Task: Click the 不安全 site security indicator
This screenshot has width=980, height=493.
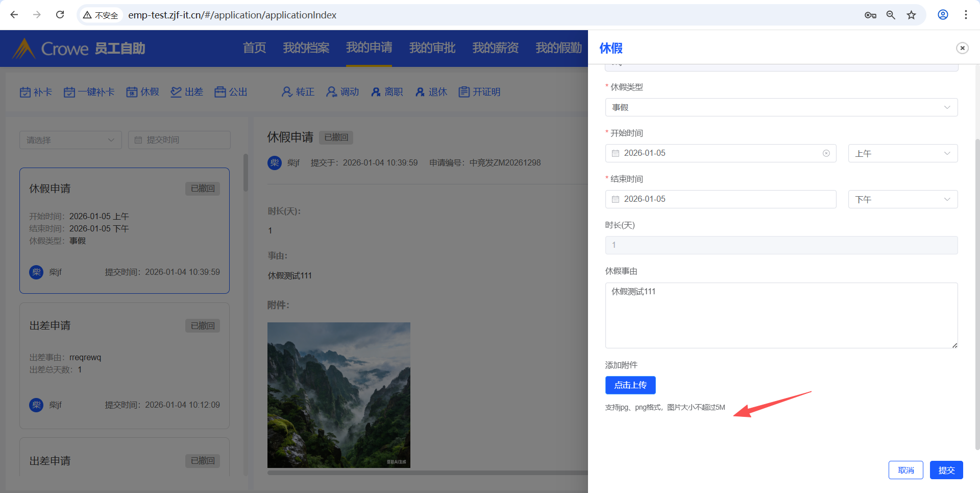Action: coord(101,15)
